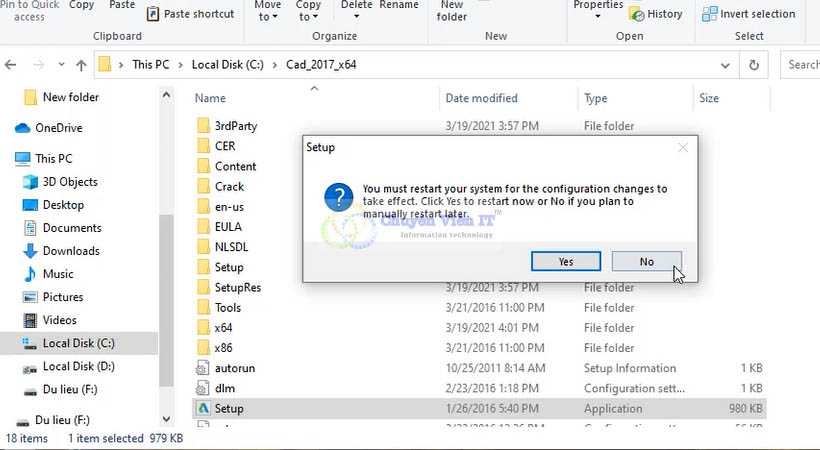Open the Crack folder
The height and width of the screenshot is (450, 820).
[229, 187]
